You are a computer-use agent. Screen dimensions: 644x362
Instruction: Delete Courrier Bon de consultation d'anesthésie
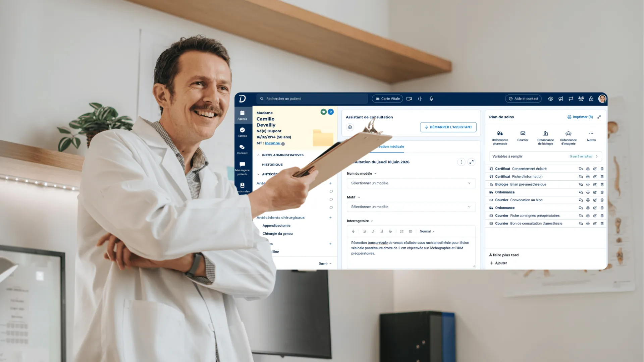(x=602, y=224)
